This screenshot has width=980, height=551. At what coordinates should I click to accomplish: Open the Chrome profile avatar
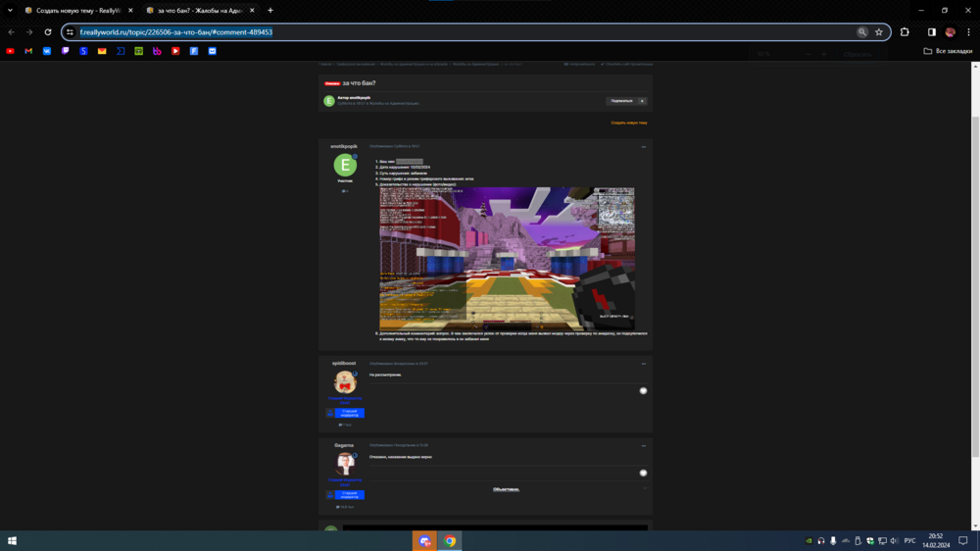click(950, 32)
